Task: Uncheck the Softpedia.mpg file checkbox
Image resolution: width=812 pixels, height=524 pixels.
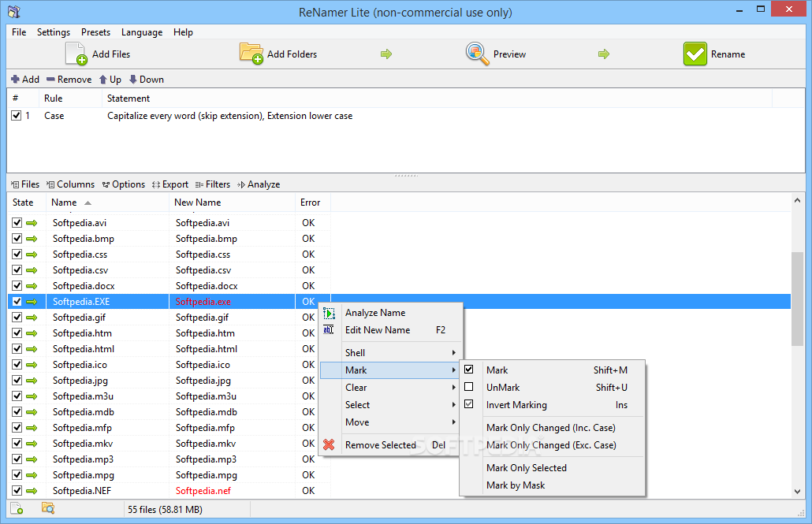Action: (x=17, y=475)
